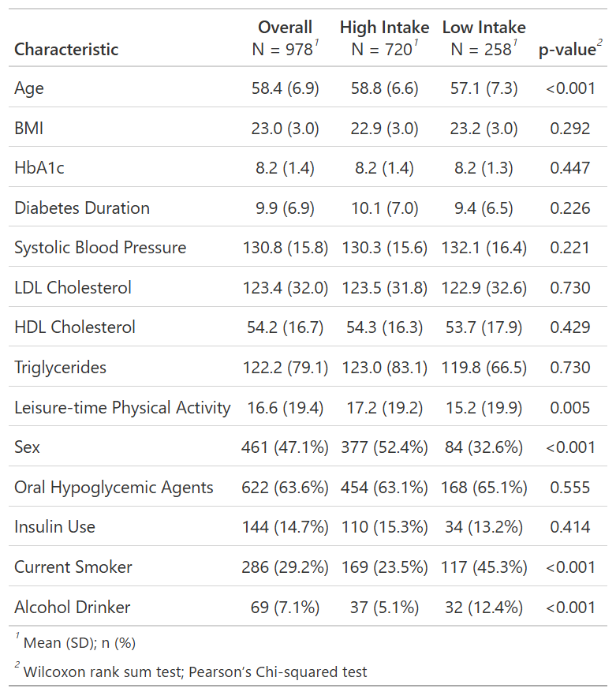This screenshot has height=692, width=616.
Task: Select the Age row label
Action: 29,88
